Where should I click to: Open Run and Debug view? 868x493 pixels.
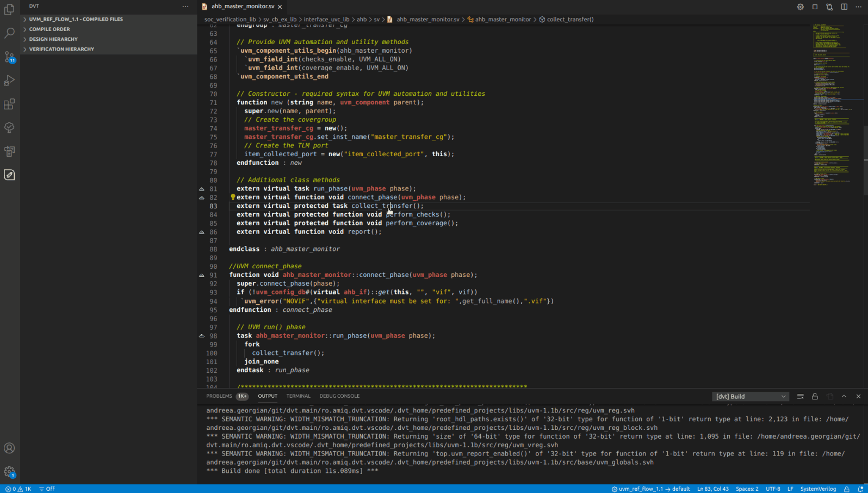9,81
